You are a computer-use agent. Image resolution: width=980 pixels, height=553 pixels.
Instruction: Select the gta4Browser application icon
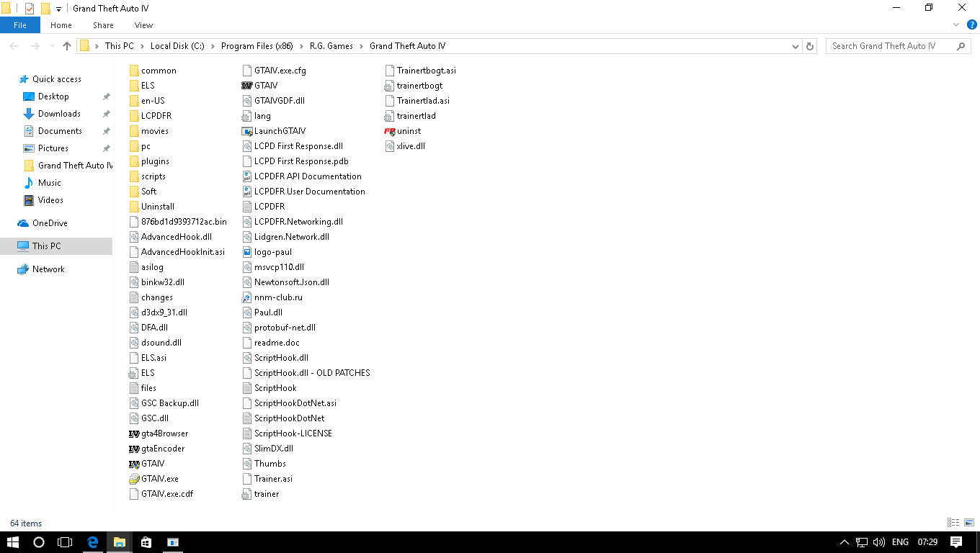tap(133, 433)
